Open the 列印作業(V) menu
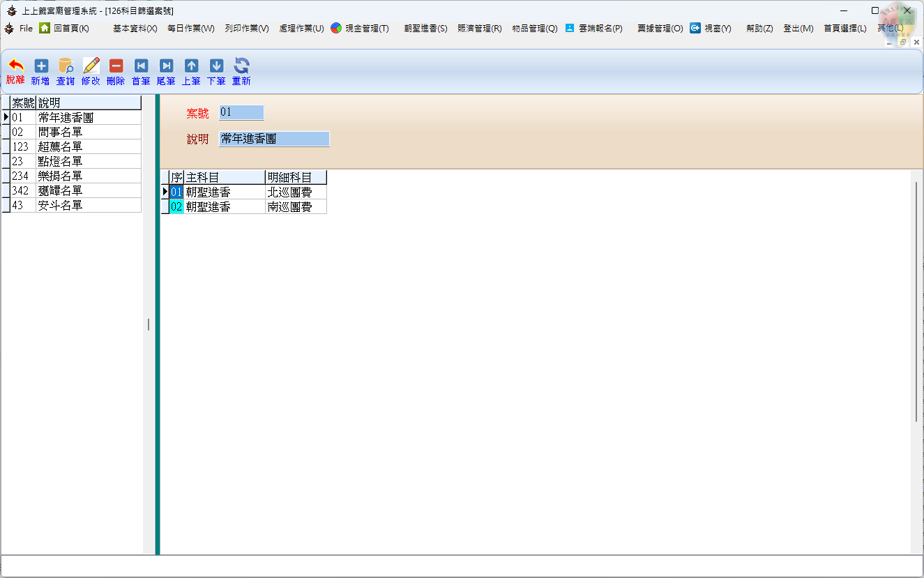924x578 pixels. (x=247, y=29)
